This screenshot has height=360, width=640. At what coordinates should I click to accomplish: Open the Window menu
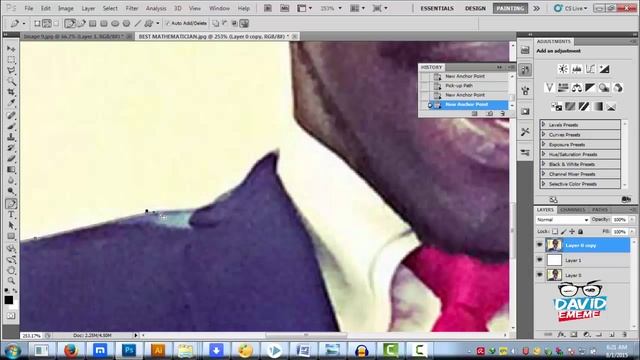(219, 8)
